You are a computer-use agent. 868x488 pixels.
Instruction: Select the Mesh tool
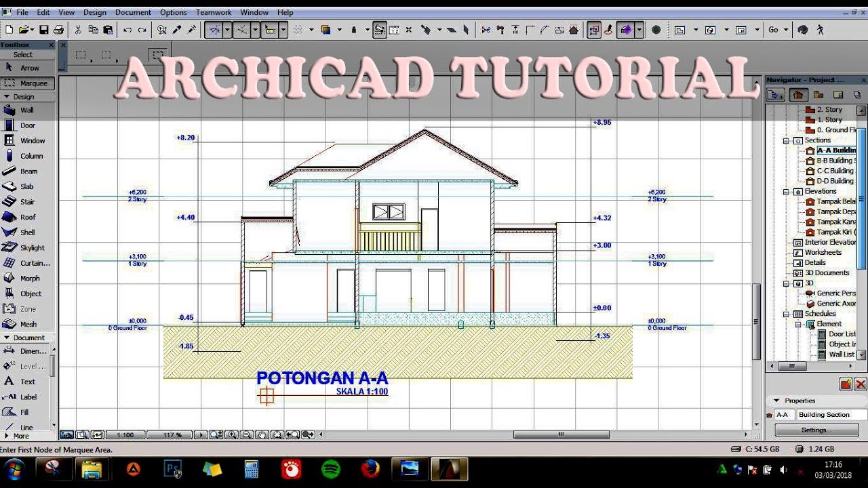tap(27, 324)
